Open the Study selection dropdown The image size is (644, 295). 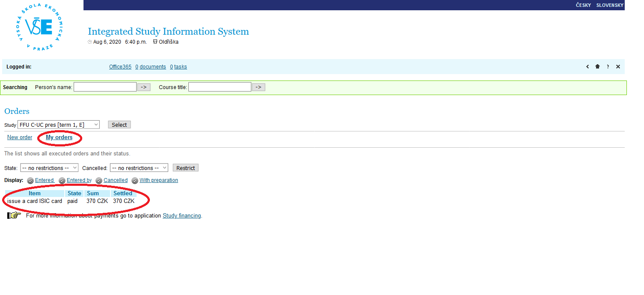point(59,125)
